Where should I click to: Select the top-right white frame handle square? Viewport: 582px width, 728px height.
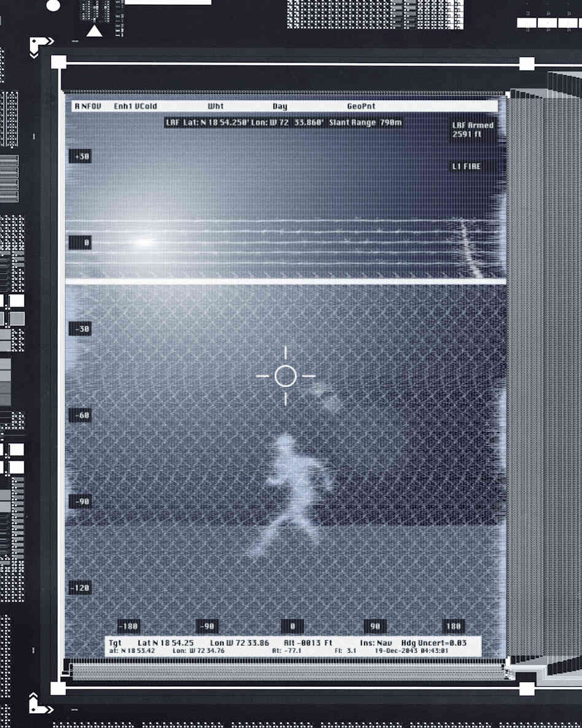[x=527, y=63]
